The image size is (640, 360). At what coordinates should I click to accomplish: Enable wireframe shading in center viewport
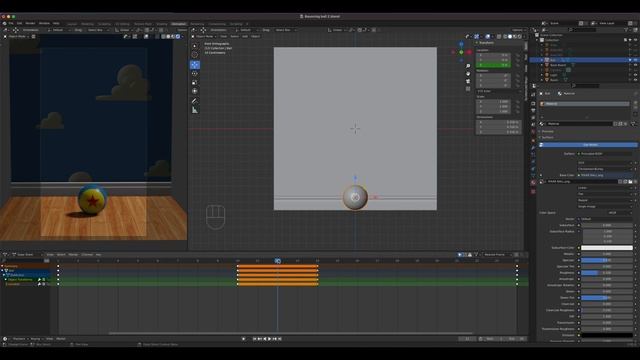pyautogui.click(x=505, y=36)
